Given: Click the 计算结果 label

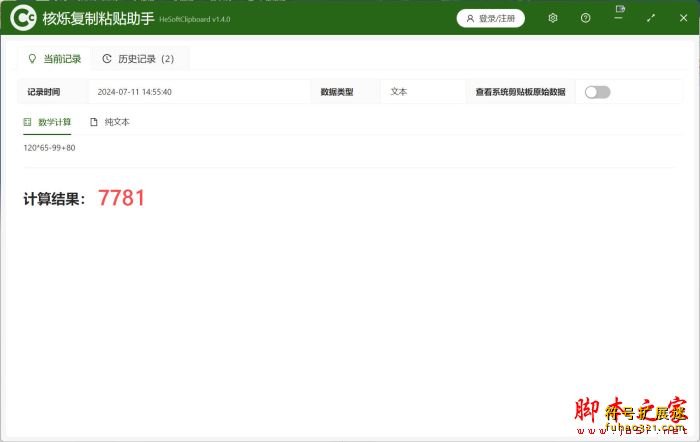Looking at the screenshot, I should (x=55, y=199).
